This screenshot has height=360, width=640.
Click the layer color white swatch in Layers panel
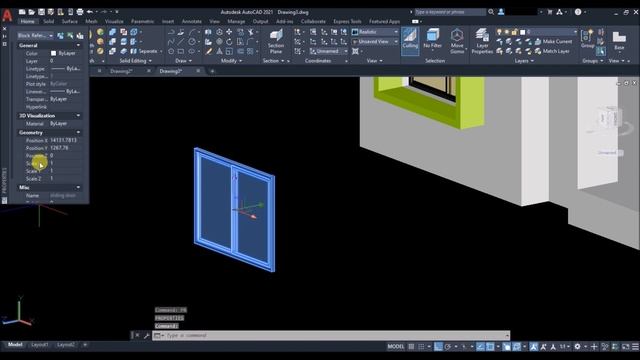[x=522, y=32]
